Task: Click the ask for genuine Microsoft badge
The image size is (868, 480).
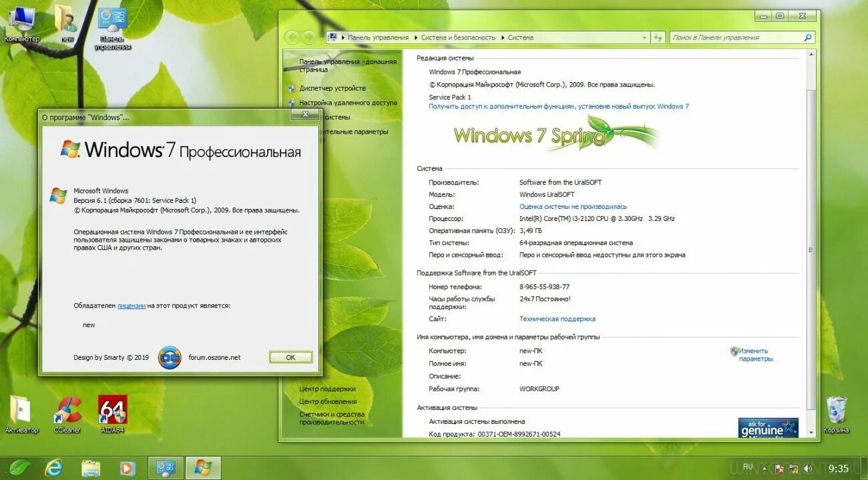Action: (x=768, y=428)
